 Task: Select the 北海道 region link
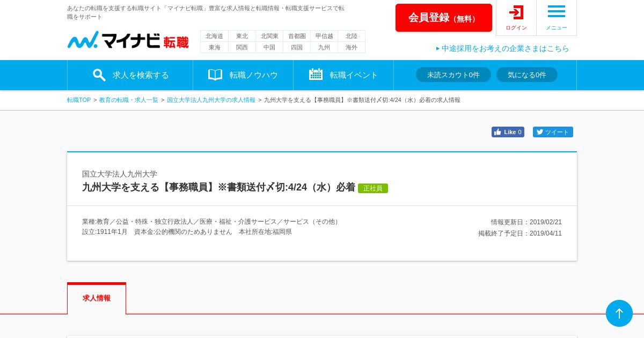[215, 36]
